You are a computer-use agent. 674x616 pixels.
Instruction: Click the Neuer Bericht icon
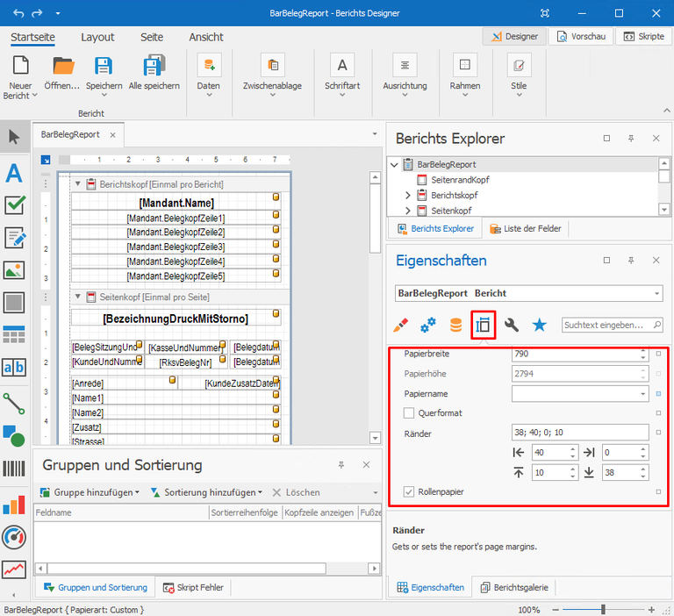21,65
